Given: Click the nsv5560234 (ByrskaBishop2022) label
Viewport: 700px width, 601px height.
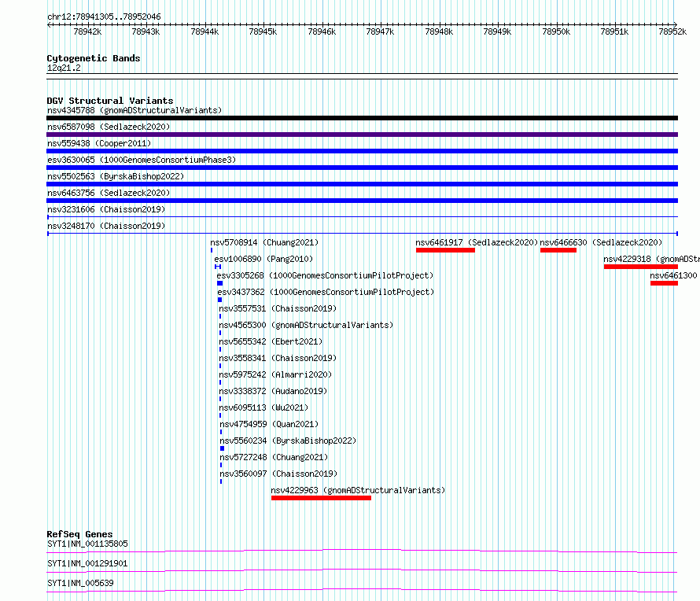Looking at the screenshot, I should [288, 441].
